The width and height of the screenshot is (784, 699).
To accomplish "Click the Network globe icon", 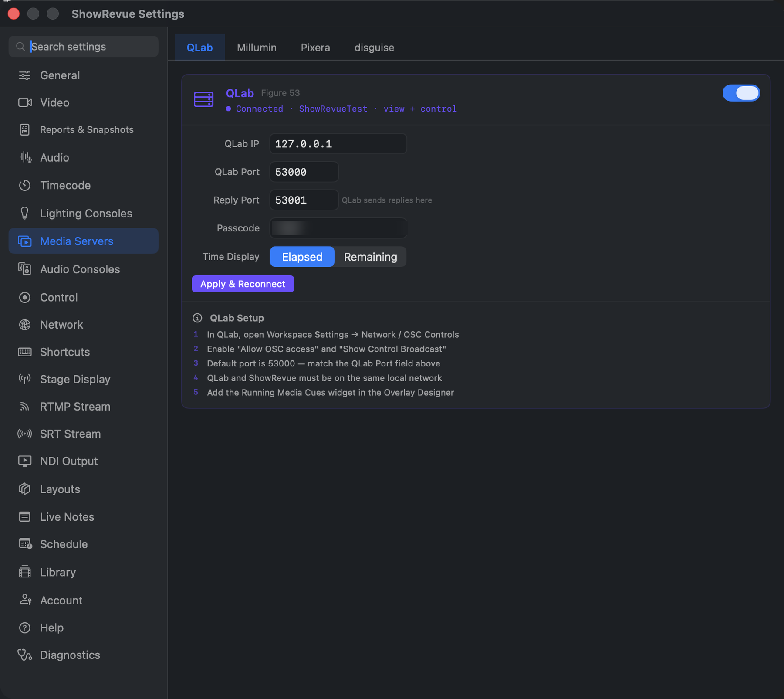I will tap(25, 325).
